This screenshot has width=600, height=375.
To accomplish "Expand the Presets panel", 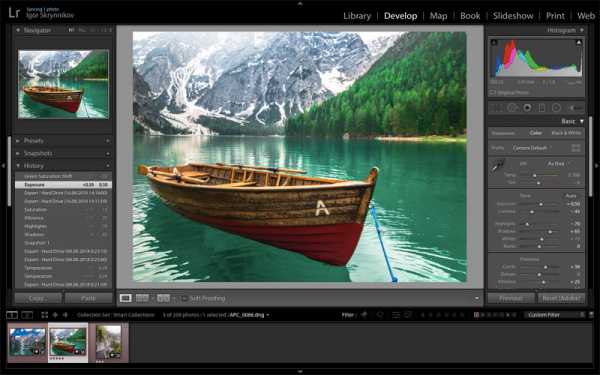I will click(x=63, y=141).
